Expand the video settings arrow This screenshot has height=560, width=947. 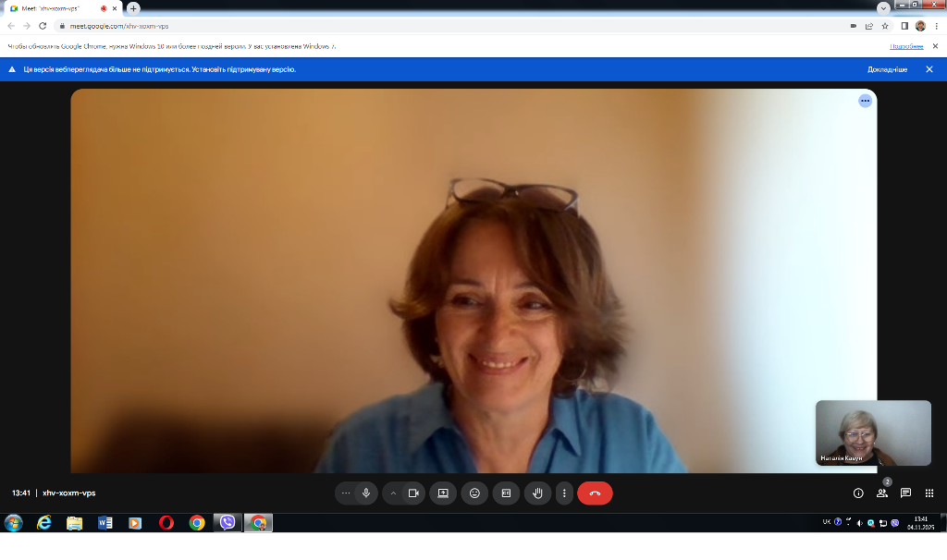click(393, 493)
